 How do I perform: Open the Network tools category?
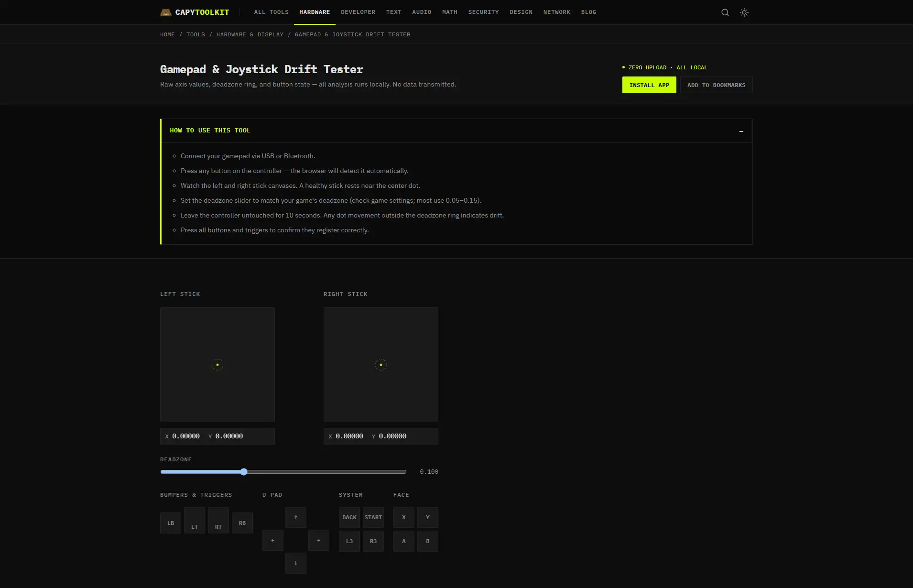[557, 12]
